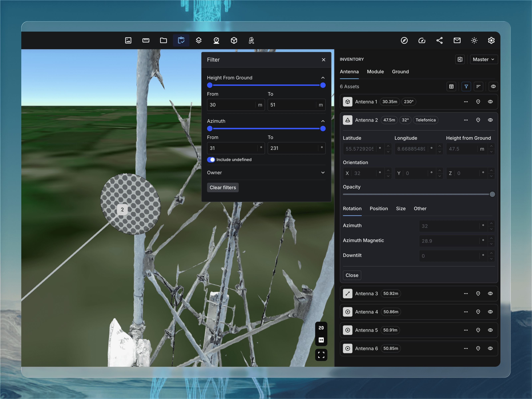Click the inventory filter funnel icon
Image resolution: width=532 pixels, height=399 pixels.
(x=466, y=86)
